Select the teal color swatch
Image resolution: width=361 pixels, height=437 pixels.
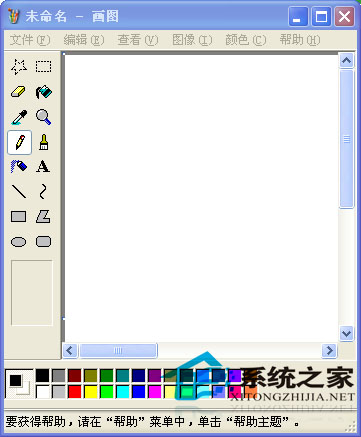(123, 376)
